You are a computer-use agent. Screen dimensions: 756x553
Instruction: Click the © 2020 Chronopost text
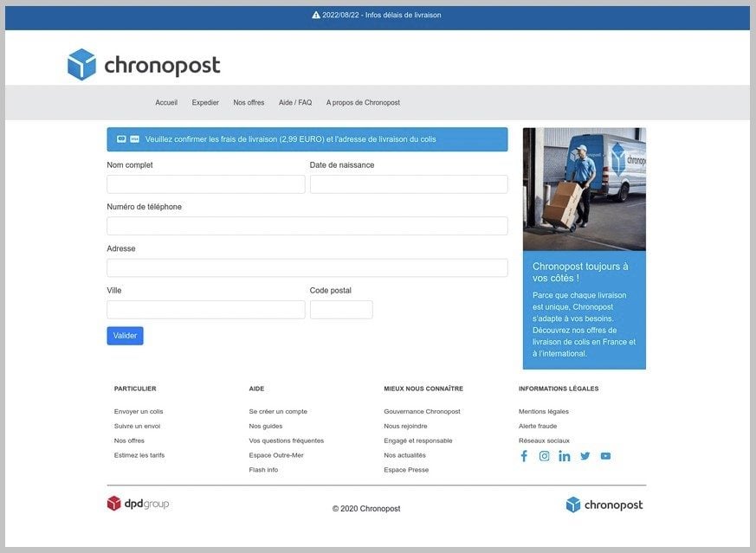[x=366, y=509]
